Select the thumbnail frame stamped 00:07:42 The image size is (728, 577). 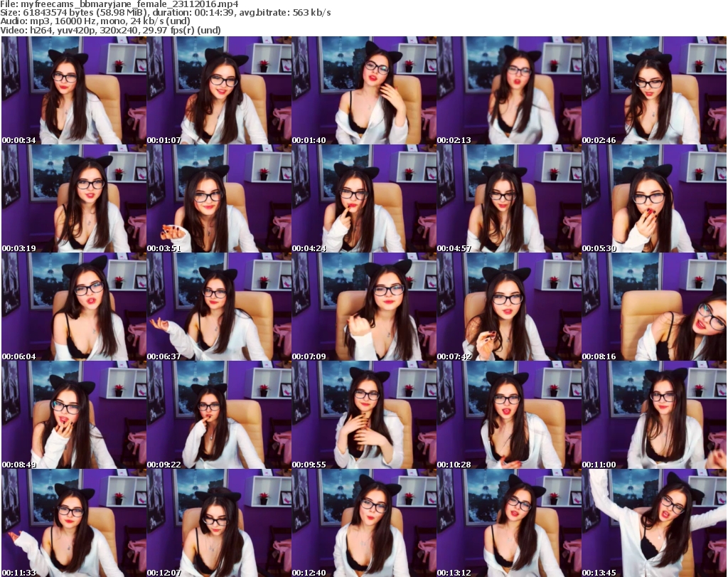[x=509, y=307]
